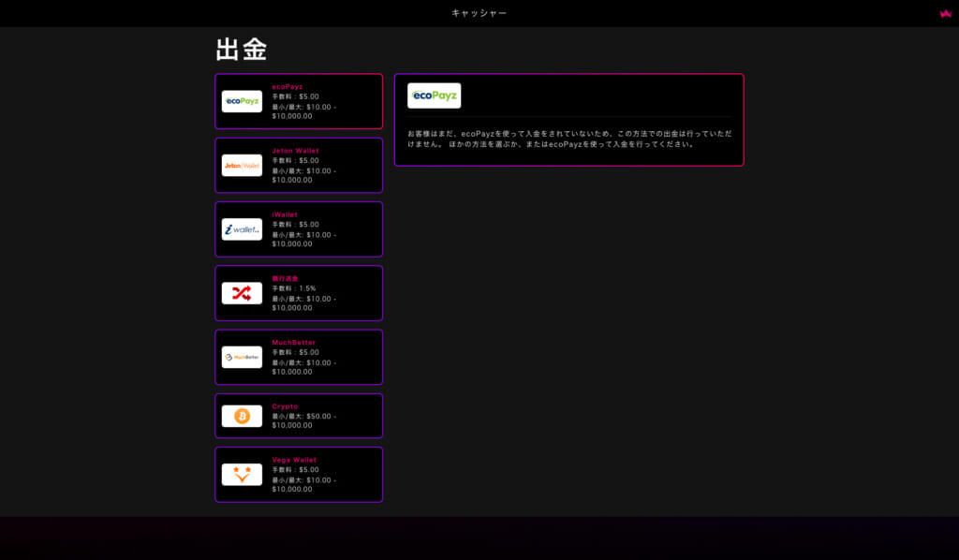The width and height of the screenshot is (959, 560).
Task: Click the orange Bitcoin Crypto icon
Action: 242,417
